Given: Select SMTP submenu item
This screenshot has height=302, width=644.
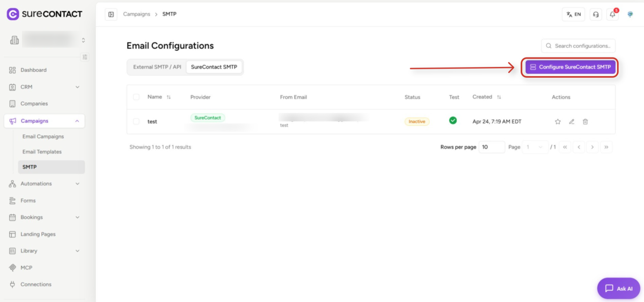Looking at the screenshot, I should pos(52,167).
